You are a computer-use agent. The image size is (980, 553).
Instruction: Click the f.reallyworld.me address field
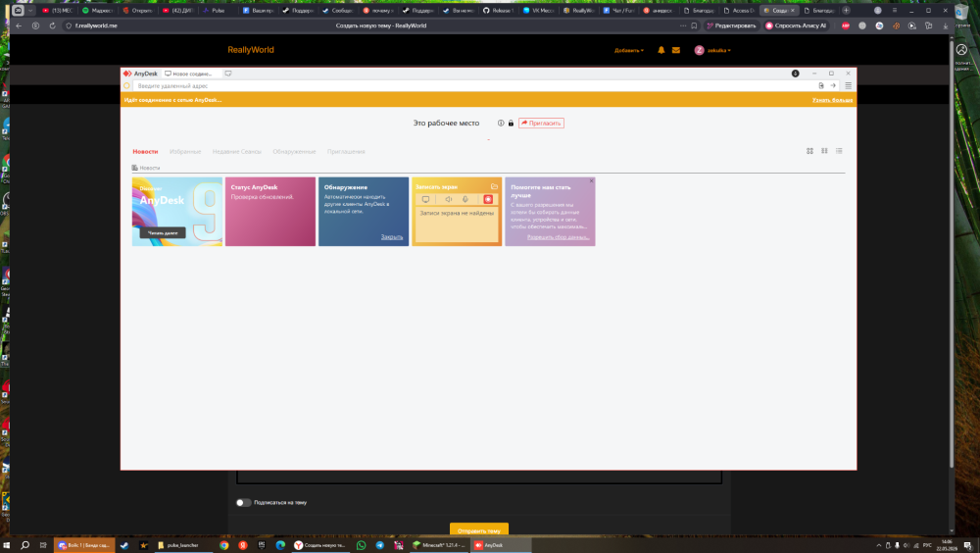[x=97, y=25]
